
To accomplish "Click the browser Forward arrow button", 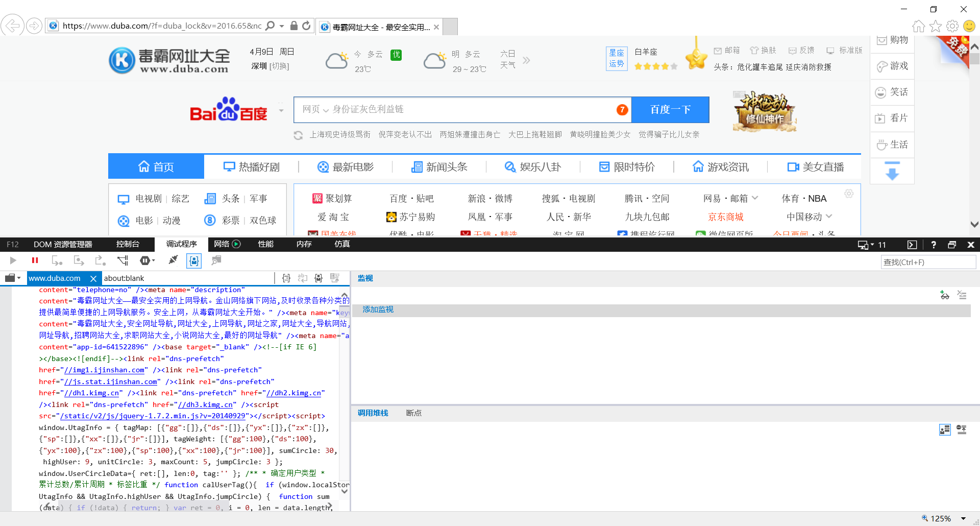I will click(x=34, y=26).
